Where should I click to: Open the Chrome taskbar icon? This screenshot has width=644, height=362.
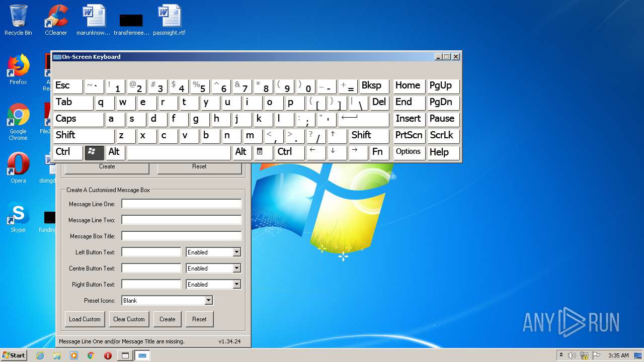[x=91, y=355]
